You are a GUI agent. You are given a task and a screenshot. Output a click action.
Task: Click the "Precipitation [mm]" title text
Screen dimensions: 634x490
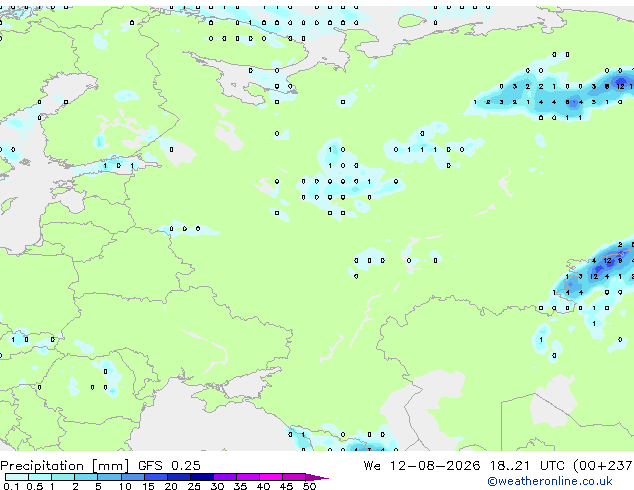click(65, 466)
